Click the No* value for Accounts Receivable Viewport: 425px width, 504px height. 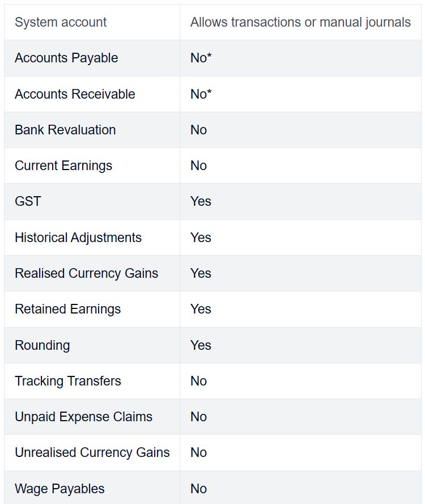click(x=201, y=94)
